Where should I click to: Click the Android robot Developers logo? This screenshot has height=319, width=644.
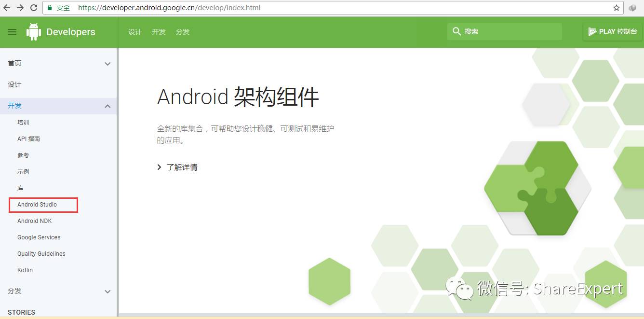pyautogui.click(x=61, y=32)
